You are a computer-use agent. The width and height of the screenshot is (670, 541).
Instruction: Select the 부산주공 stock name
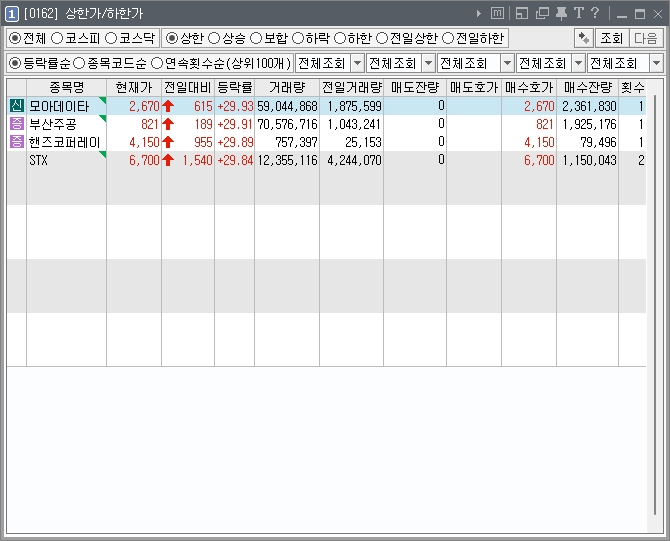(x=53, y=124)
